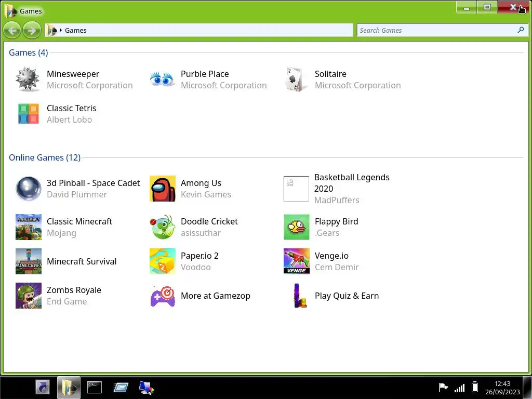Select the Classic Minecraft title
This screenshot has height=399, width=532.
click(x=79, y=221)
